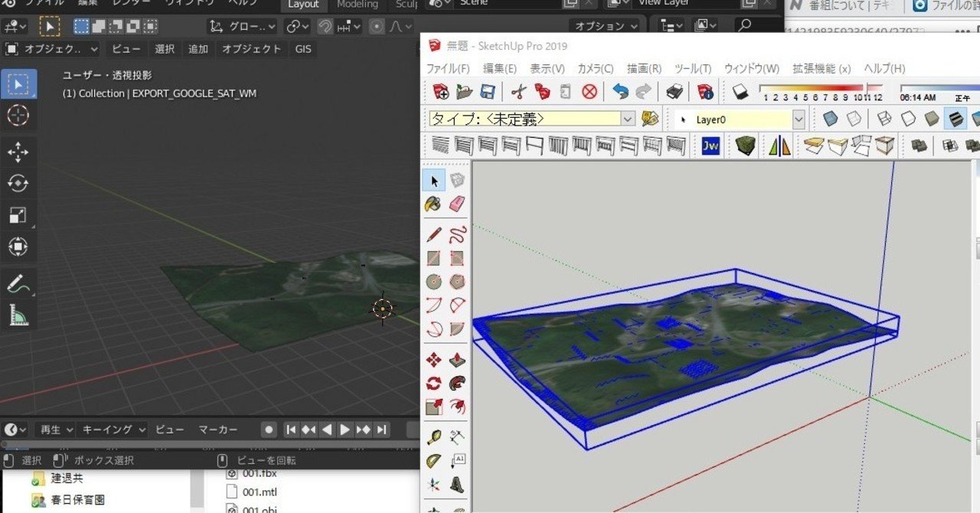Toggle Blender's snap magnet button

(x=325, y=26)
